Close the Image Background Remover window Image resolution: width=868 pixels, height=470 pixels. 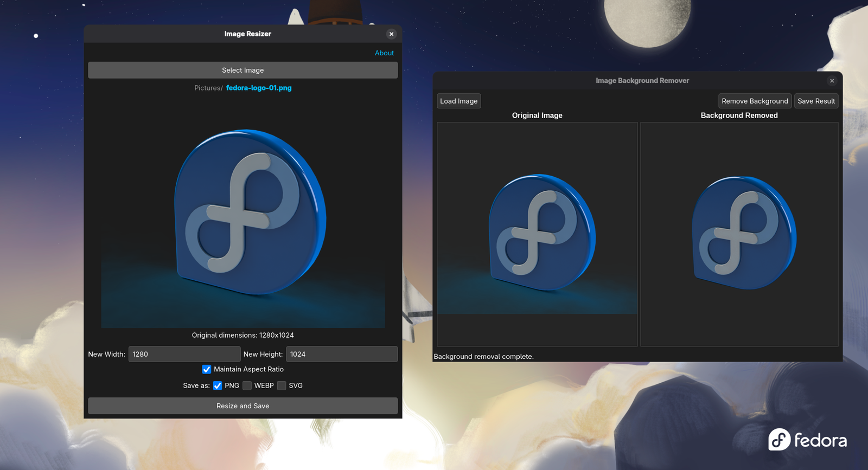point(832,81)
